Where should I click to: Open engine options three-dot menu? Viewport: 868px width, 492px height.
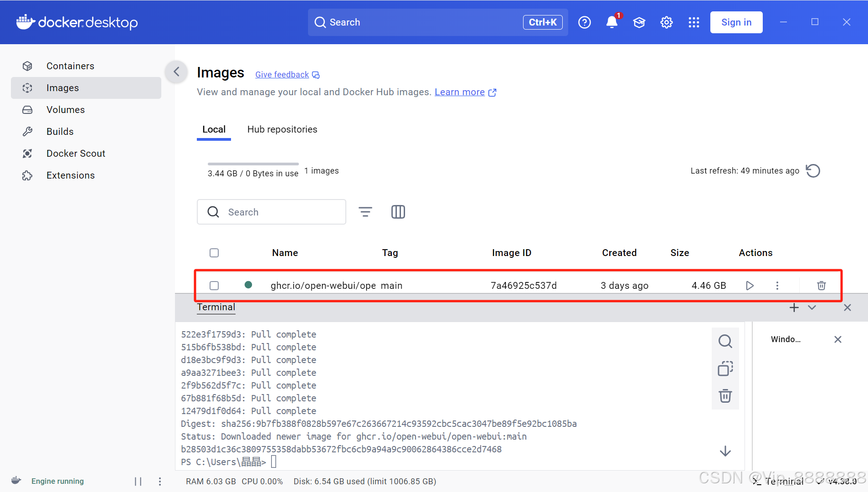[160, 482]
